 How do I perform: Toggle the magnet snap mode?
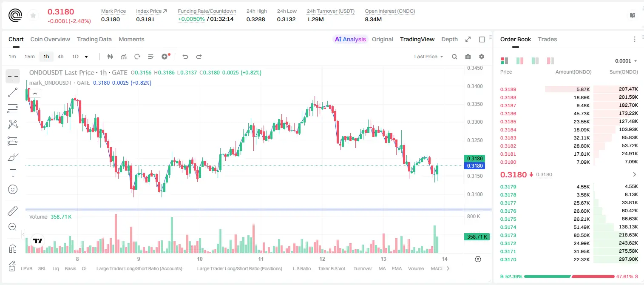pos(13,249)
